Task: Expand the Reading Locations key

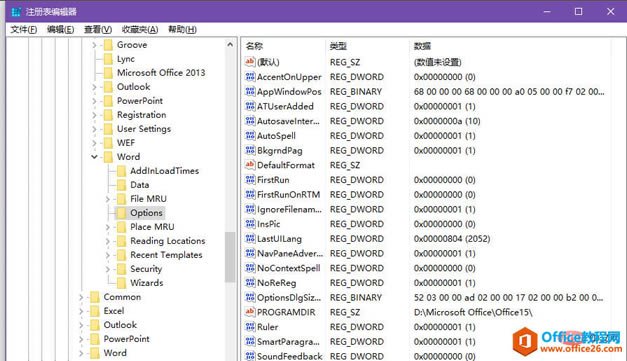Action: 108,241
